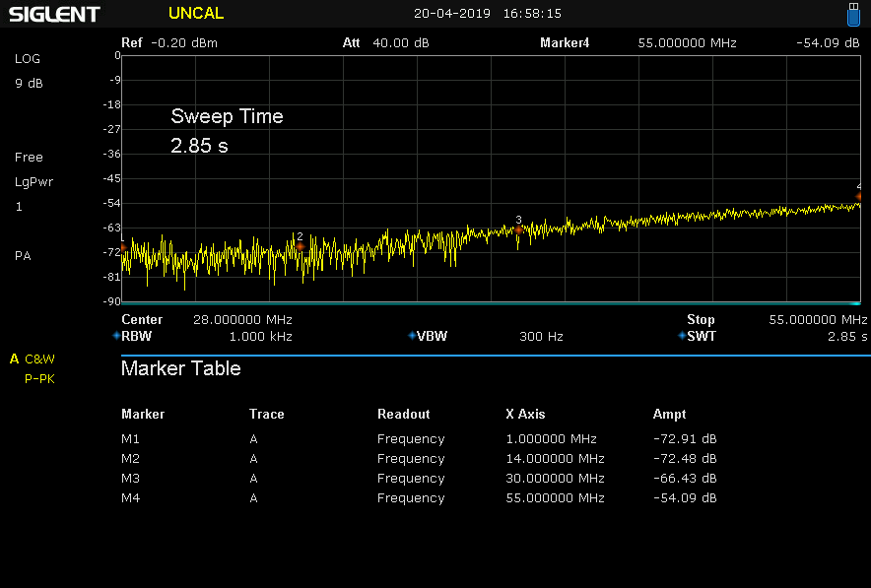Click the Marker Table heading
This screenshot has width=871, height=588.
coord(181,368)
